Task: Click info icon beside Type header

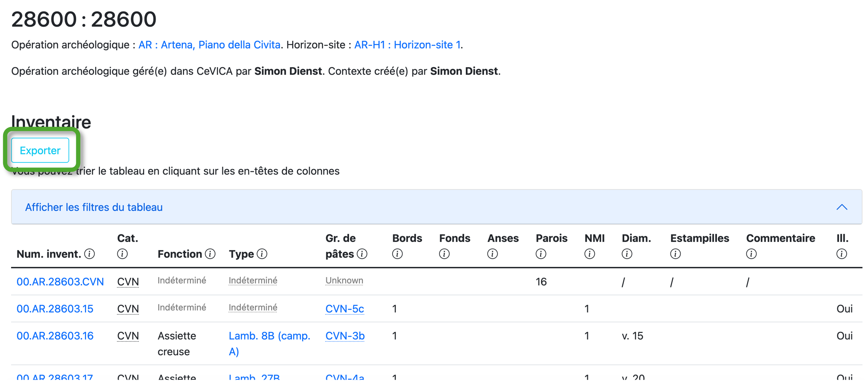Action: [262, 254]
